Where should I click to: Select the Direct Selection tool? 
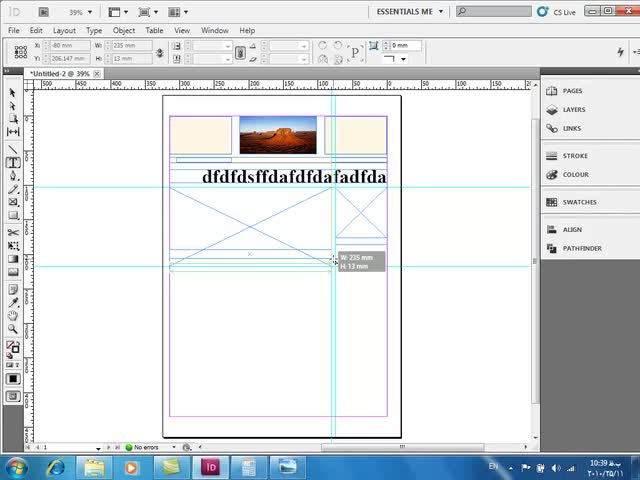point(13,106)
